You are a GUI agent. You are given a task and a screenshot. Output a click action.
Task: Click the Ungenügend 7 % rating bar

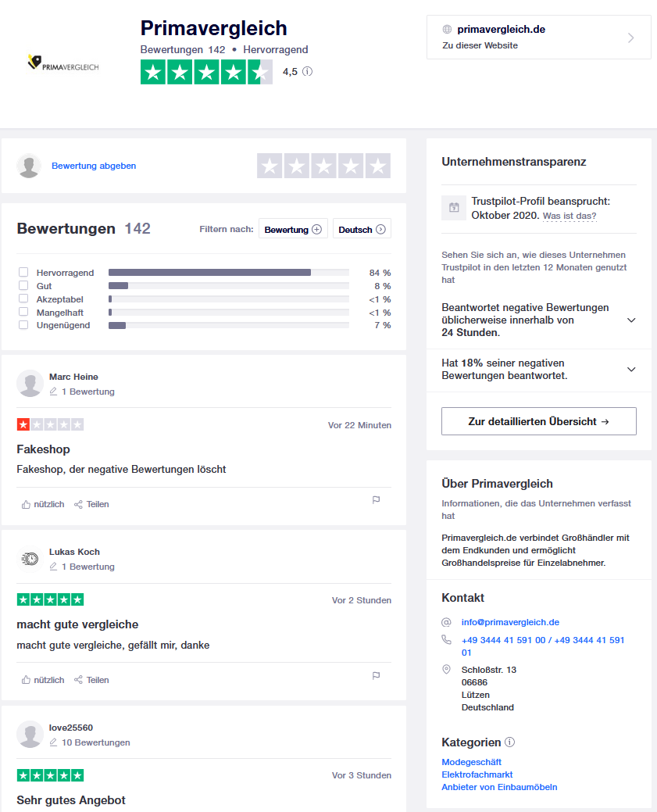[x=229, y=325]
